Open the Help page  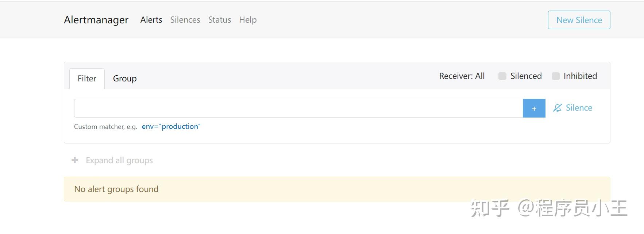(x=248, y=20)
